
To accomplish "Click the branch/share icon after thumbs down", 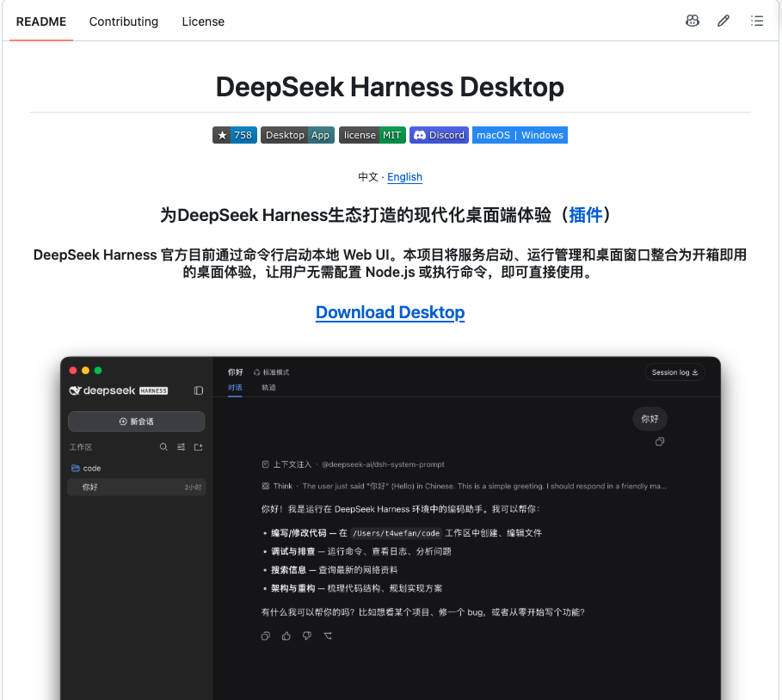I will click(328, 636).
